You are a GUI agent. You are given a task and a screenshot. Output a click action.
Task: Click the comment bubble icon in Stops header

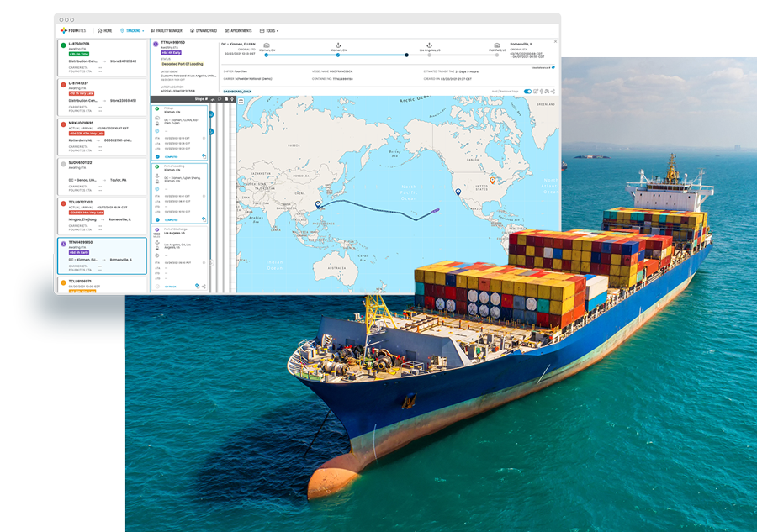coord(220,99)
